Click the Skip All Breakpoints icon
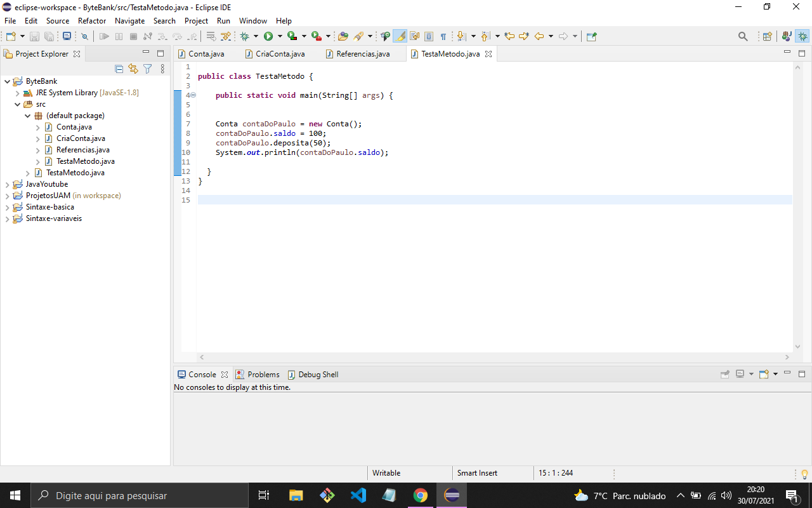This screenshot has height=508, width=812. 84,37
